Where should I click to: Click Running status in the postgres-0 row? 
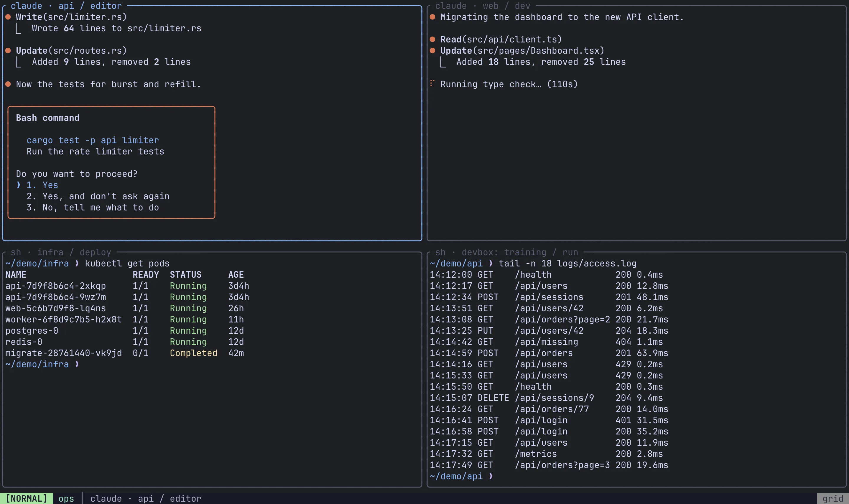pos(188,331)
